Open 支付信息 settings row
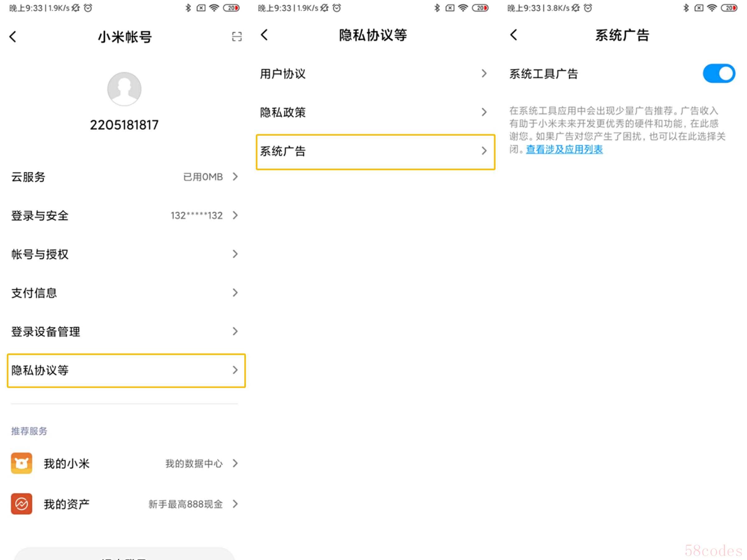Viewport: 747px width, 560px height. pyautogui.click(x=124, y=293)
